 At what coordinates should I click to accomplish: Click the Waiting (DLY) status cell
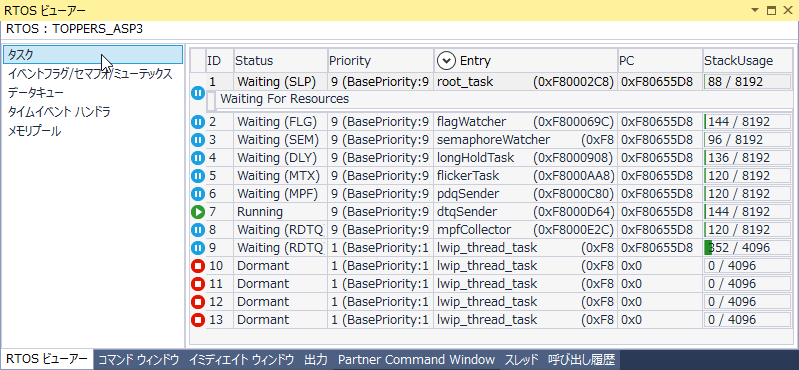[x=280, y=158]
